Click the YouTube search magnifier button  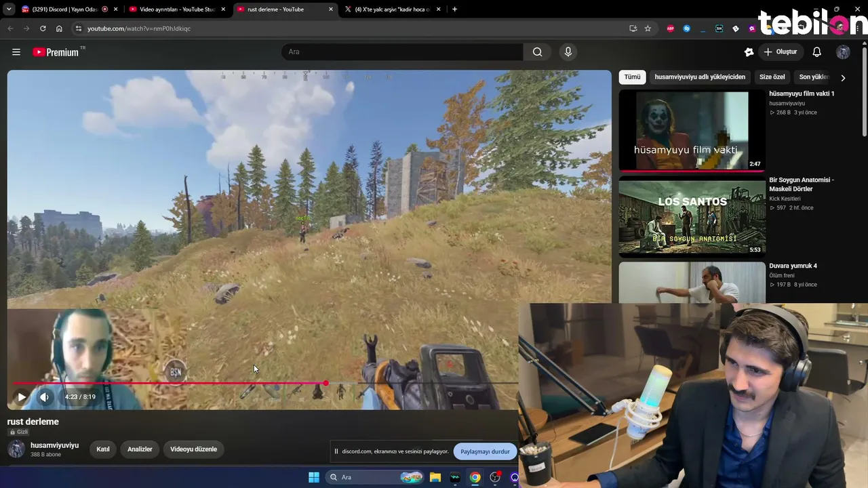pos(537,52)
